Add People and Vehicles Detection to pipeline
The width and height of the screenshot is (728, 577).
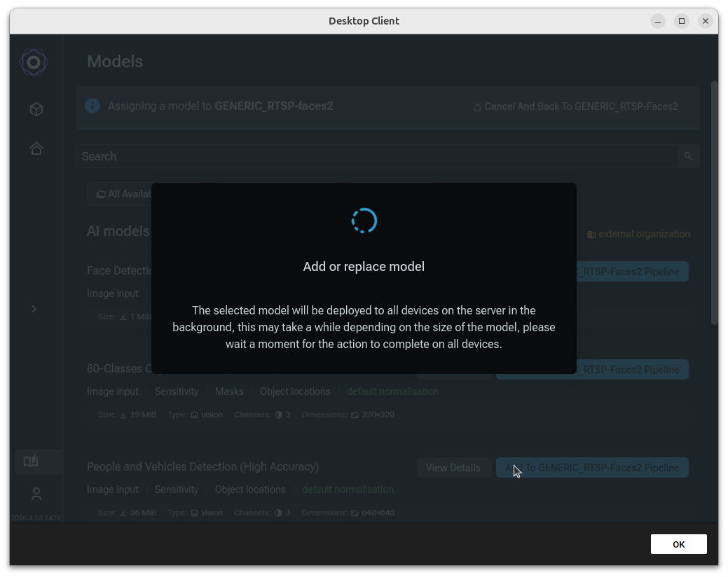pyautogui.click(x=592, y=468)
